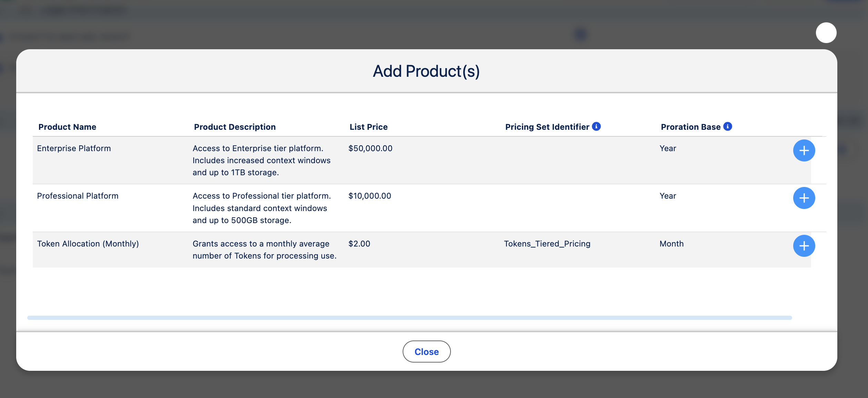Viewport: 868px width, 398px height.
Task: Select the Tokens_Tiered_Pricing identifier cell
Action: [x=547, y=244]
